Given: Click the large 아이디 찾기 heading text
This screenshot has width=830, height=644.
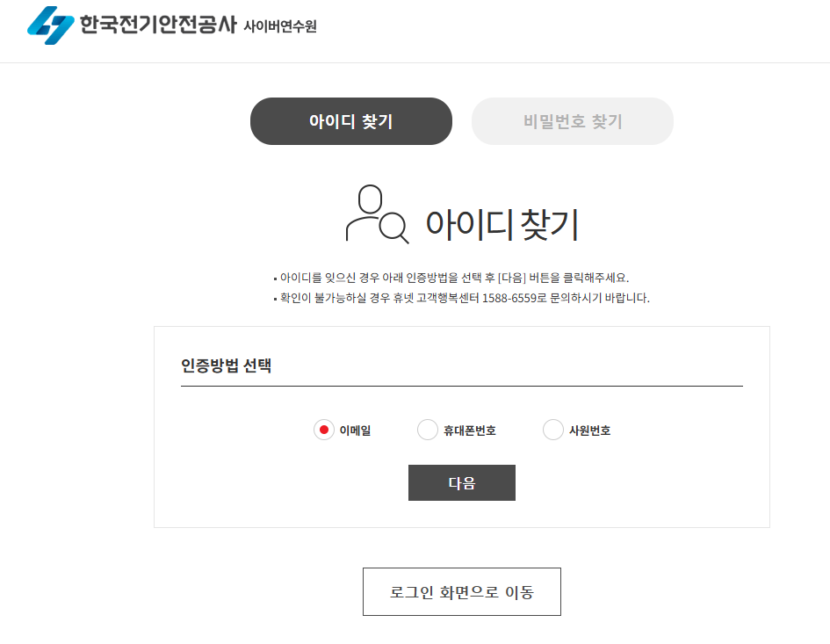Looking at the screenshot, I should click(x=502, y=225).
